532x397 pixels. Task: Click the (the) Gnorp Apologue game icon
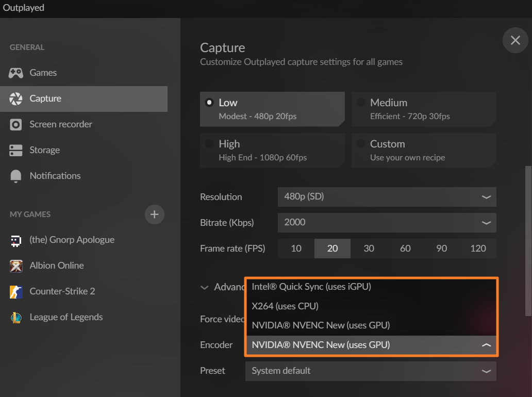[x=16, y=240]
